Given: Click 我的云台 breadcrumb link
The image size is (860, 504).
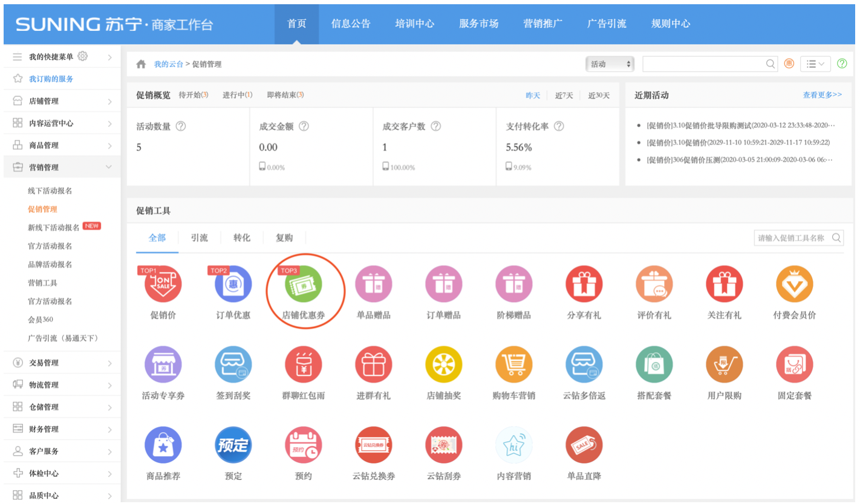Looking at the screenshot, I should pyautogui.click(x=169, y=64).
